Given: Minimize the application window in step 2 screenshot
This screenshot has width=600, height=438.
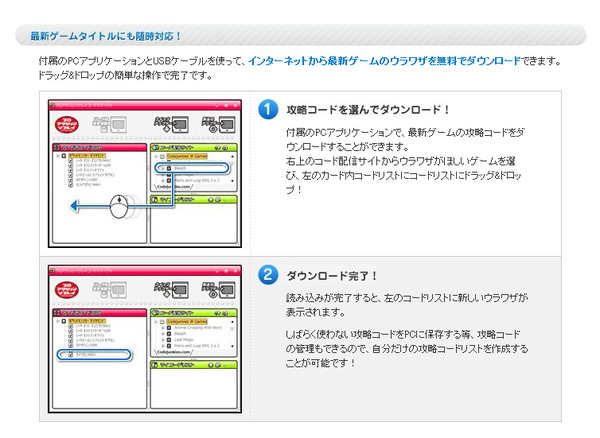Looking at the screenshot, I should (x=217, y=270).
